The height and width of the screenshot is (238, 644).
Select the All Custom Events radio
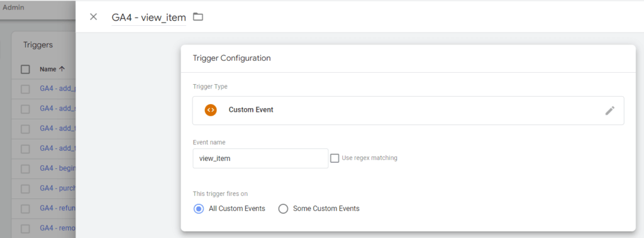point(199,209)
